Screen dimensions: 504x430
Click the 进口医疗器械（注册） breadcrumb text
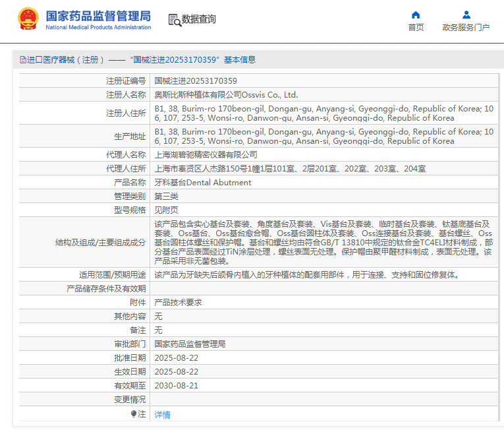(66, 59)
